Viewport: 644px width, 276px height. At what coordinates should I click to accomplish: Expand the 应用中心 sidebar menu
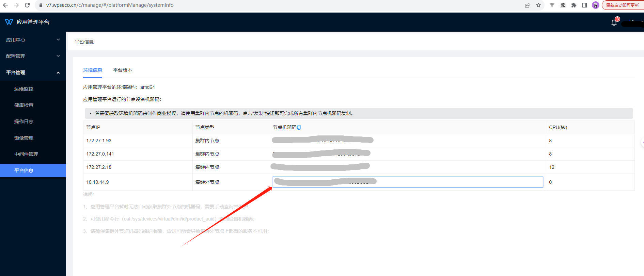[x=33, y=40]
